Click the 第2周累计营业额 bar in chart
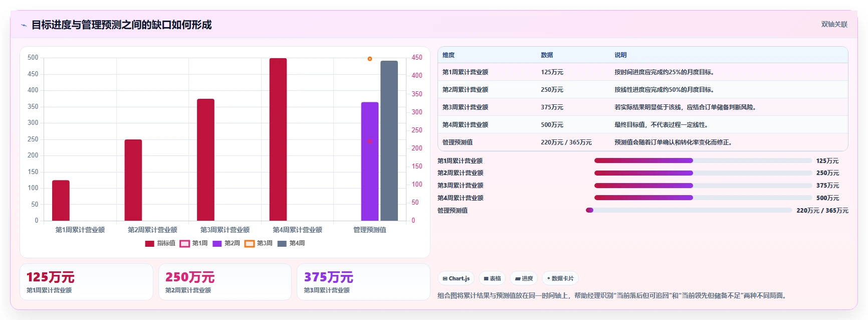This screenshot has height=320, width=868. click(133, 180)
